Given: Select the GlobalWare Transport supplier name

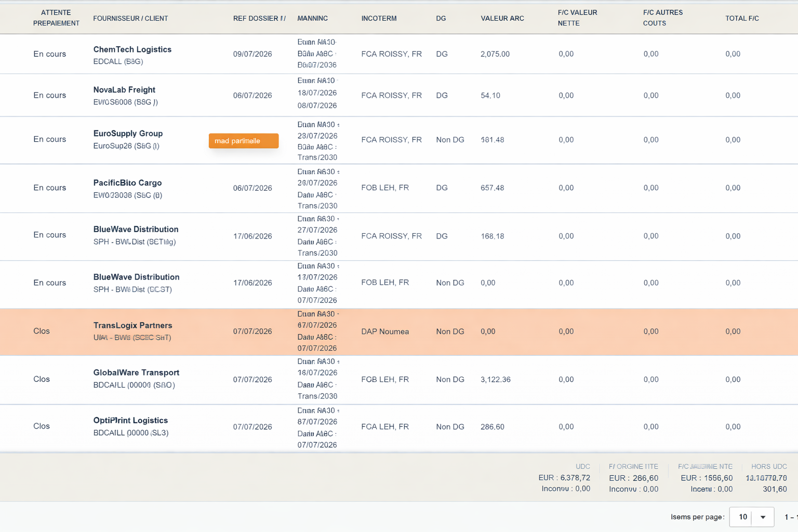Looking at the screenshot, I should (136, 373).
